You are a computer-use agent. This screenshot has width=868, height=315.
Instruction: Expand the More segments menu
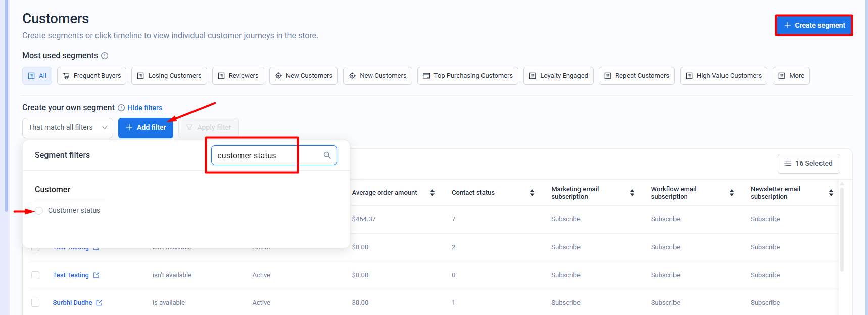pos(791,76)
